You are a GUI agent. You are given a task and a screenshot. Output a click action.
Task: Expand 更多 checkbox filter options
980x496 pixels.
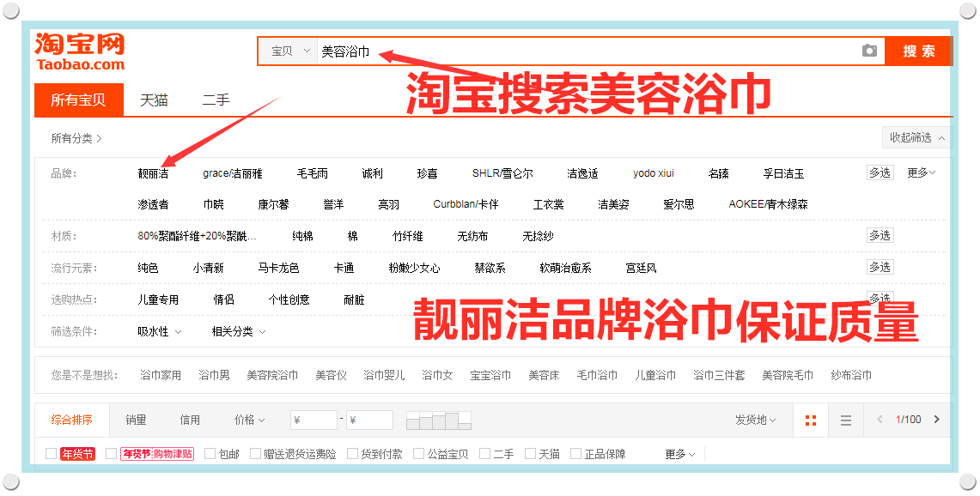click(x=680, y=454)
